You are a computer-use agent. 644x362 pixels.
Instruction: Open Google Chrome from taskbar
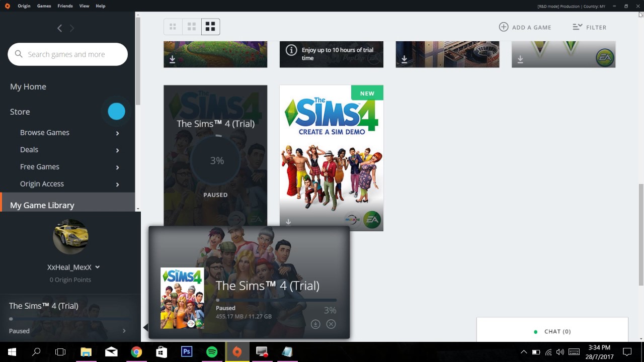click(x=136, y=352)
